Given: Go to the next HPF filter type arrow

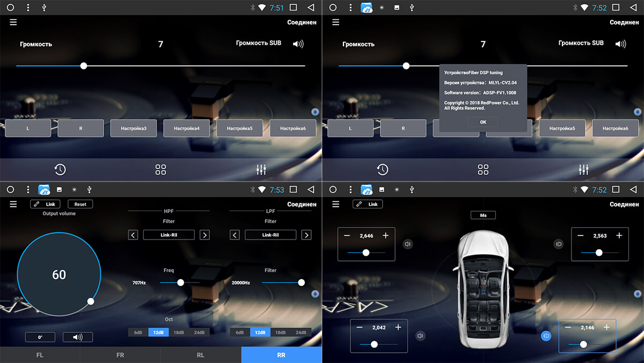Looking at the screenshot, I should coord(204,235).
